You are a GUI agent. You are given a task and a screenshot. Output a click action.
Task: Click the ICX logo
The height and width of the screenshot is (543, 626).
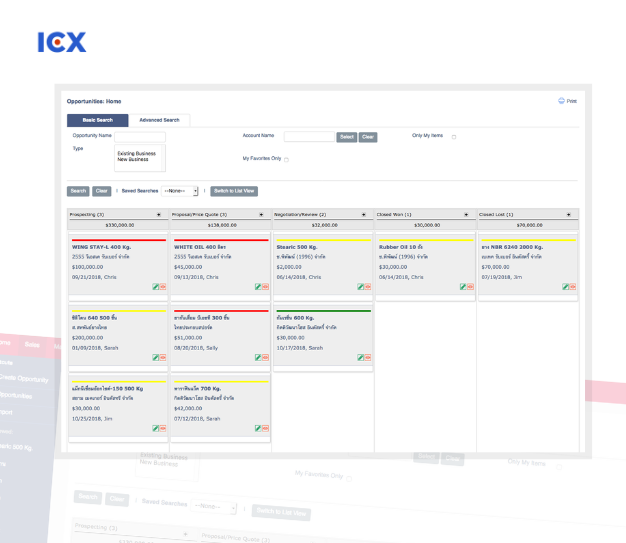click(x=61, y=42)
